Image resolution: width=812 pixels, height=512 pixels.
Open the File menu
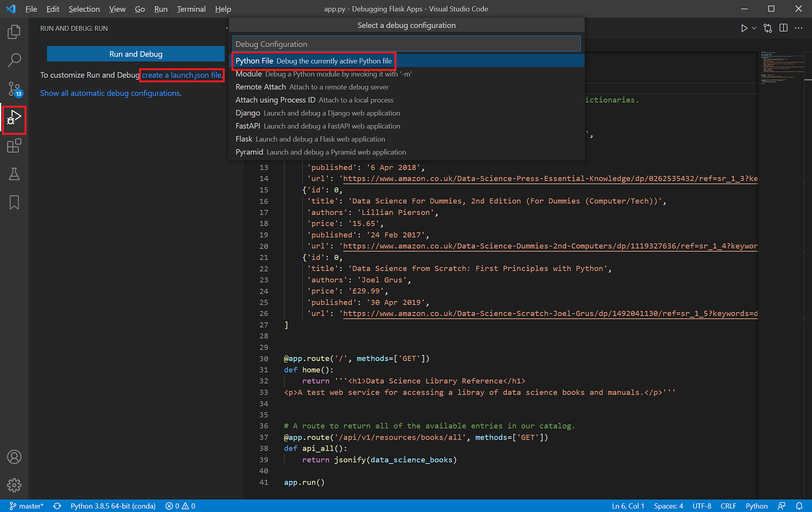[x=31, y=9]
